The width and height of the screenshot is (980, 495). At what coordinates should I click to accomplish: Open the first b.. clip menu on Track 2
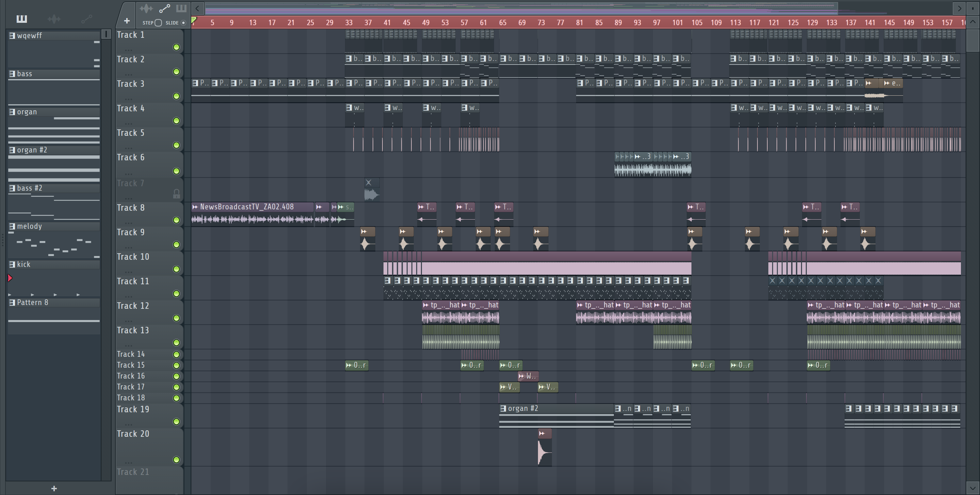click(x=349, y=59)
